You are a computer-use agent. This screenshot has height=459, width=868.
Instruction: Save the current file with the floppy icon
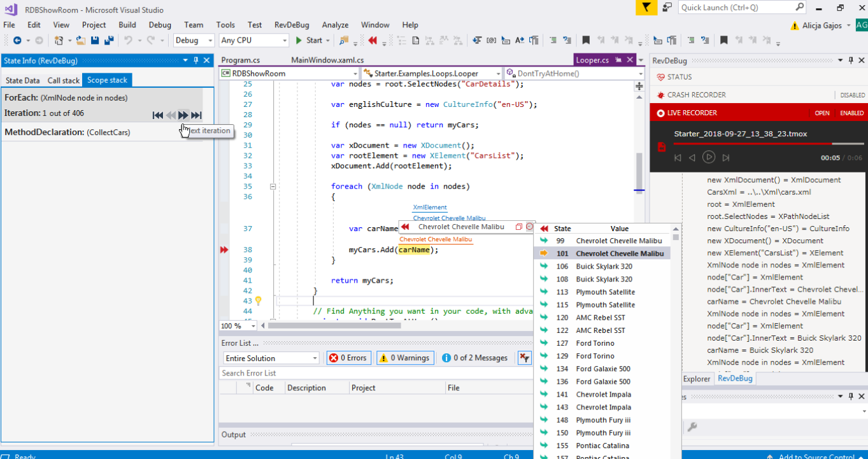[x=95, y=40]
